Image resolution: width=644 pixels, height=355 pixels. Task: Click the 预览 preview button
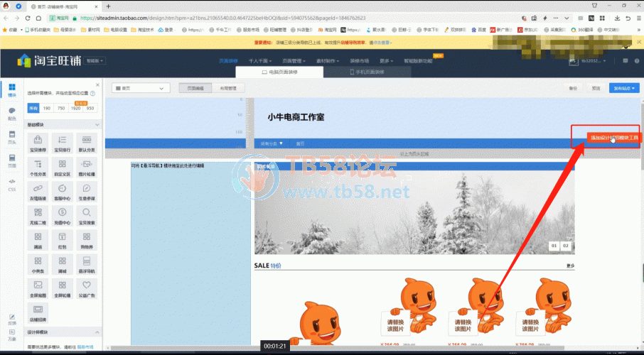(x=596, y=88)
